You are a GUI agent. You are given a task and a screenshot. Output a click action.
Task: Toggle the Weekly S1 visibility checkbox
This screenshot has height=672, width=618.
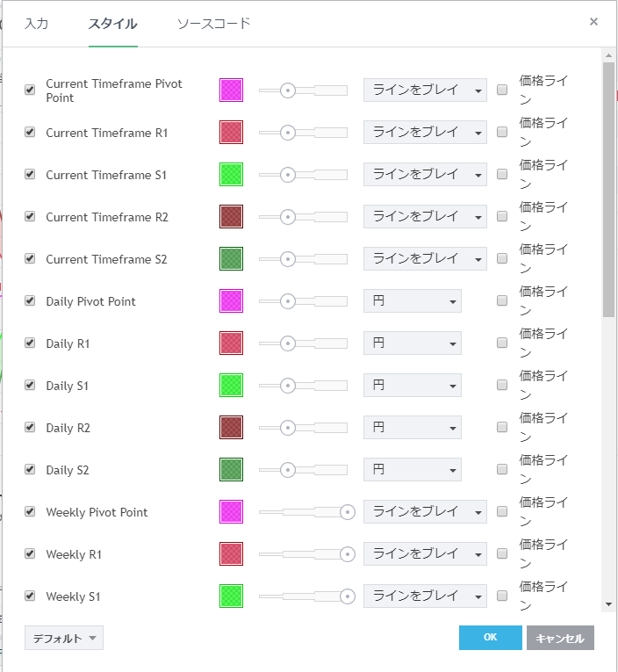pos(30,596)
